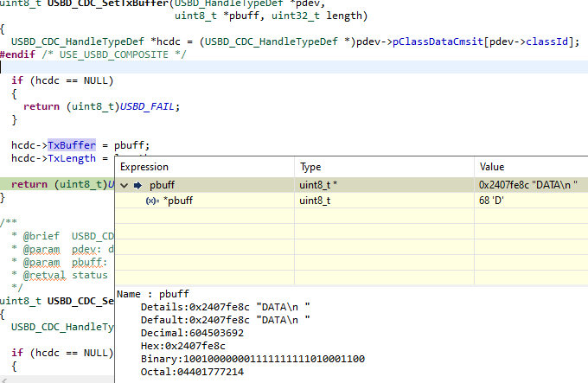Click the variable icon beside *pbuff
Image resolution: width=588 pixels, height=383 pixels.
click(x=152, y=201)
